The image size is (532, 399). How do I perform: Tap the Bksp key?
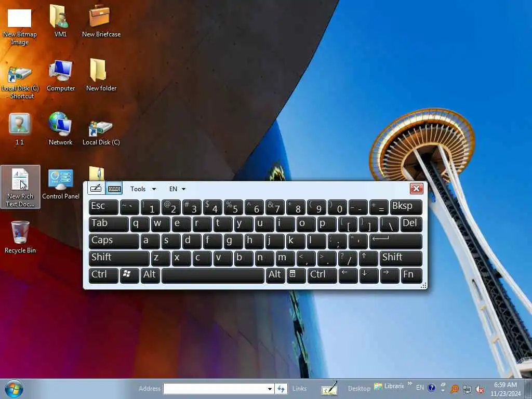[406, 207]
